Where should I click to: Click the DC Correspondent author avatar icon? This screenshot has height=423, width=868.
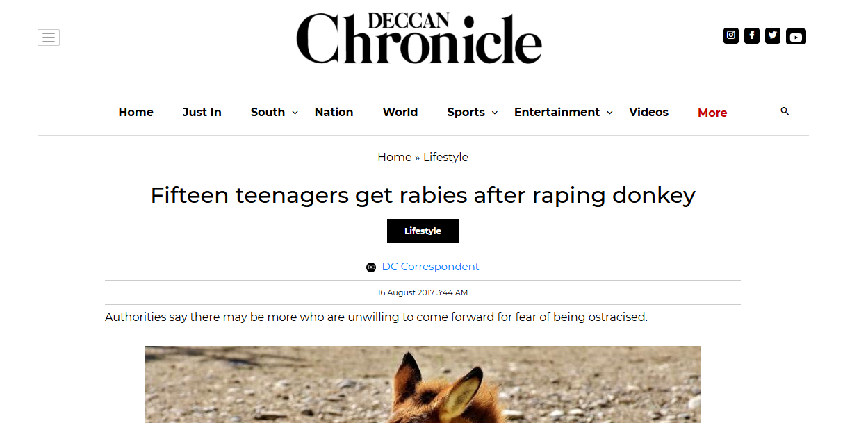click(x=371, y=267)
